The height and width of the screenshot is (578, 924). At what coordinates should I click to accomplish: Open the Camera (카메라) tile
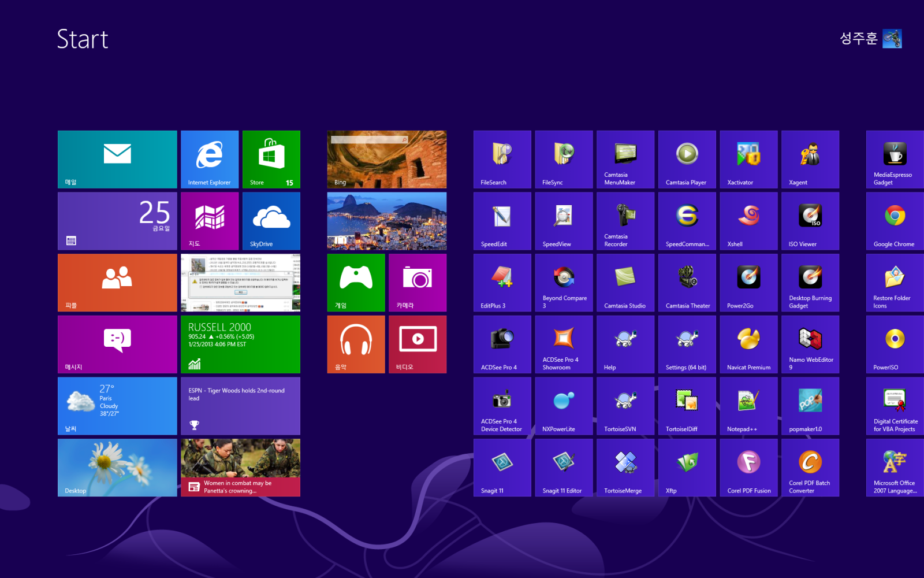click(418, 283)
